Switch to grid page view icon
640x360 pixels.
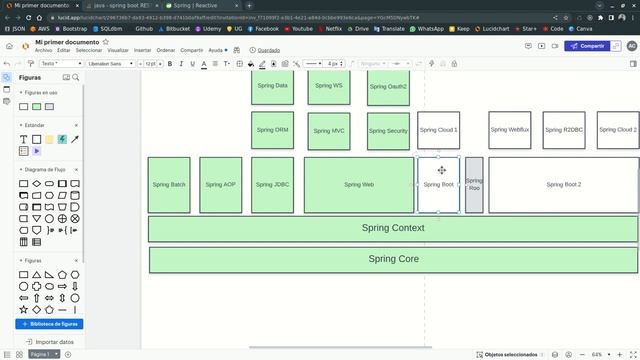click(19, 354)
